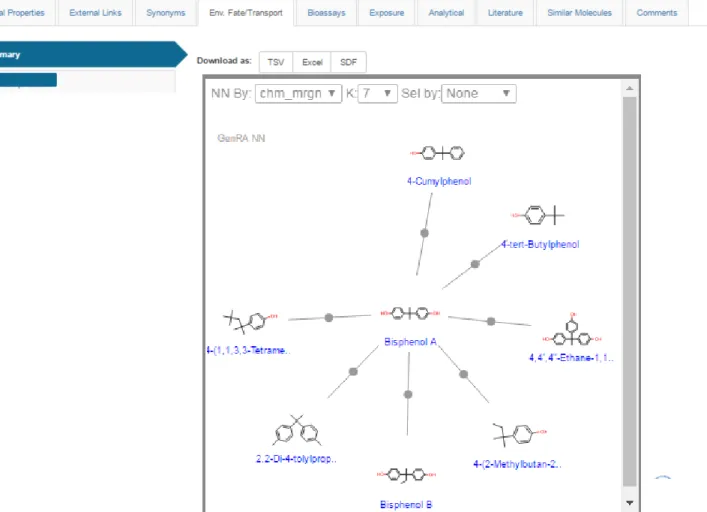
Task: Click the GenRA NN label text
Action: click(x=241, y=138)
